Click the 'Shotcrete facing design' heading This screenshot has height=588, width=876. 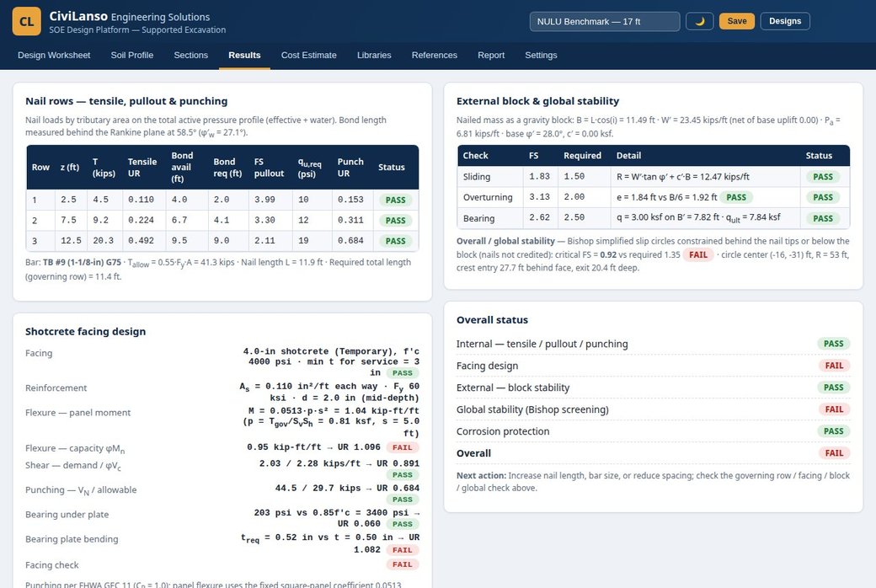click(x=85, y=331)
